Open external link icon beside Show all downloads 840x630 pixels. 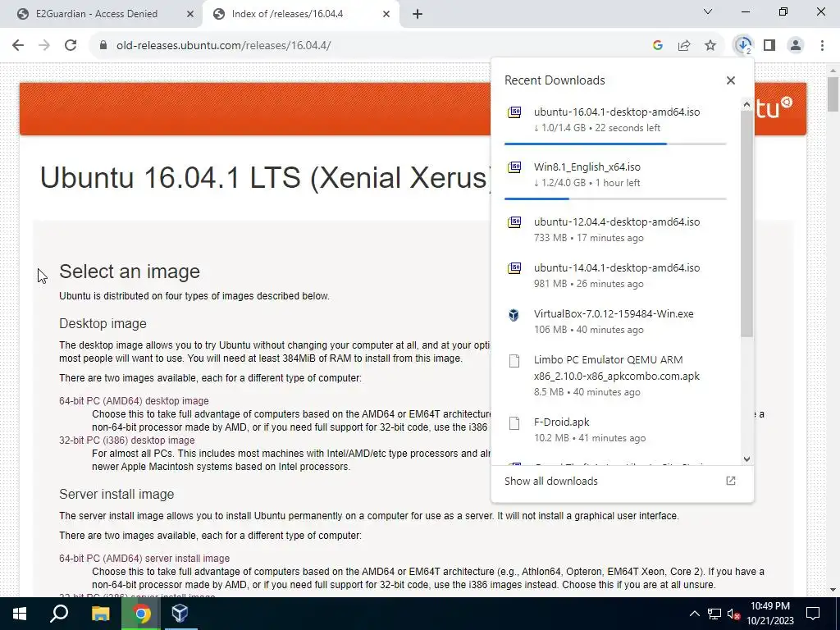click(x=731, y=481)
